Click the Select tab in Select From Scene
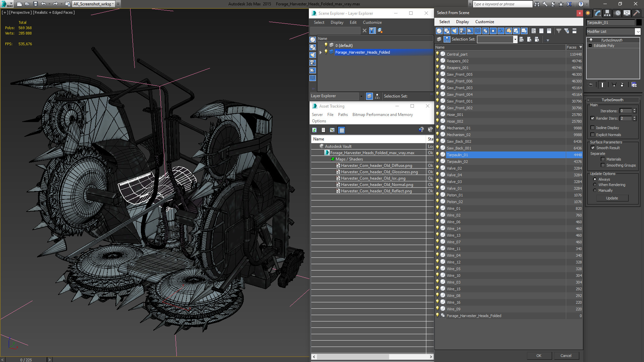The width and height of the screenshot is (644, 362). coord(444,22)
